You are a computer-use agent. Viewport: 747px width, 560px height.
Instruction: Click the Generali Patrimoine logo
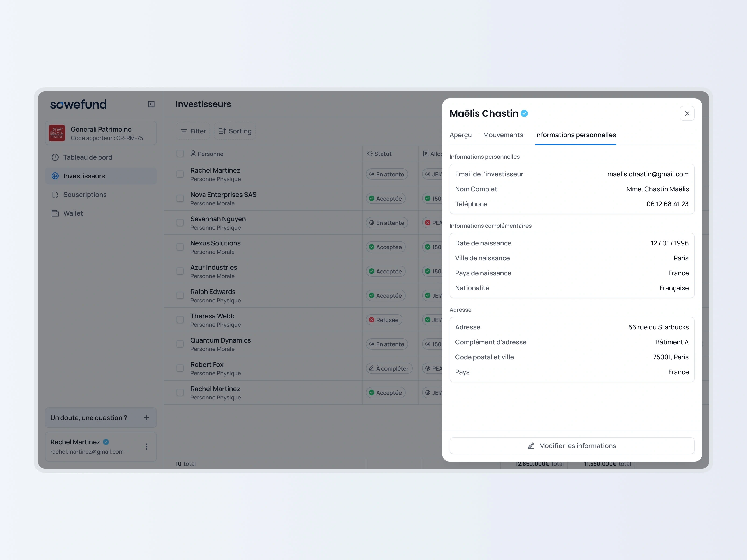(57, 133)
